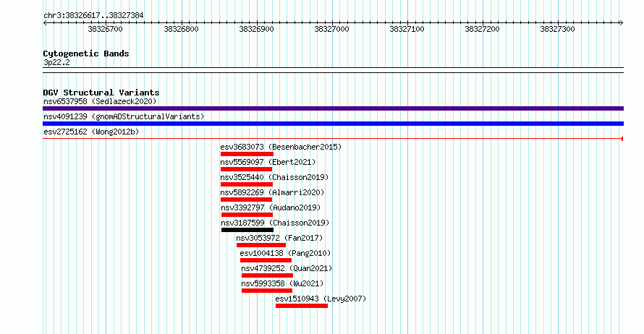Click the ruler's left arrow end
Viewport: 644px width, 334px height.
pyautogui.click(x=45, y=23)
